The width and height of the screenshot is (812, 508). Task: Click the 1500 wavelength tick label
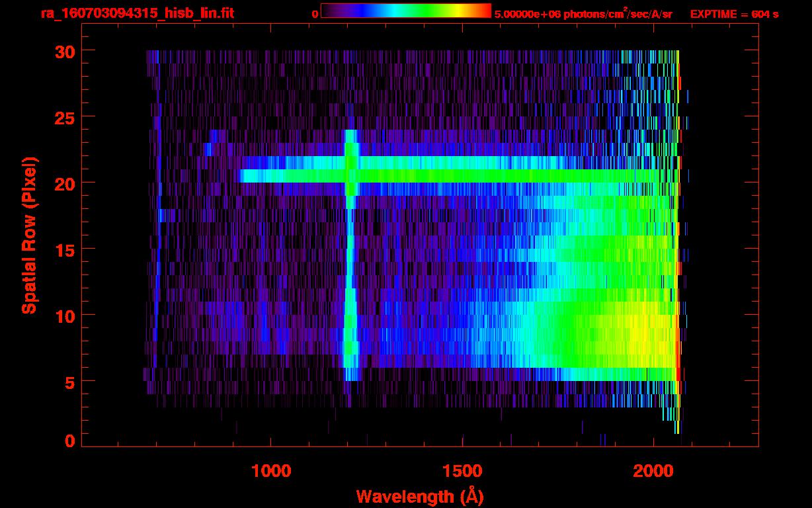pos(462,470)
